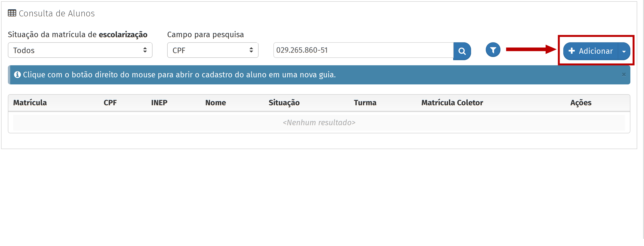Click the Matrícula column header
The height and width of the screenshot is (246, 644).
[30, 102]
